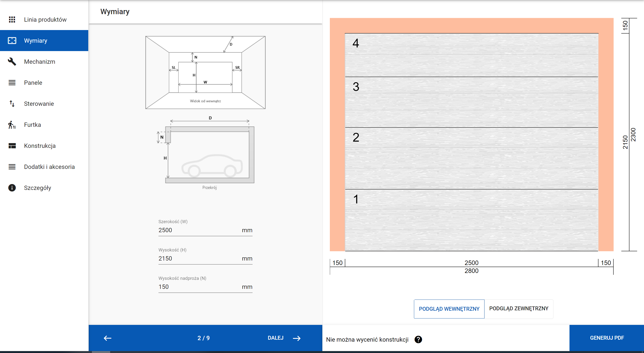The width and height of the screenshot is (644, 353).
Task: Open the Linia produktów grid icon
Action: (12, 19)
